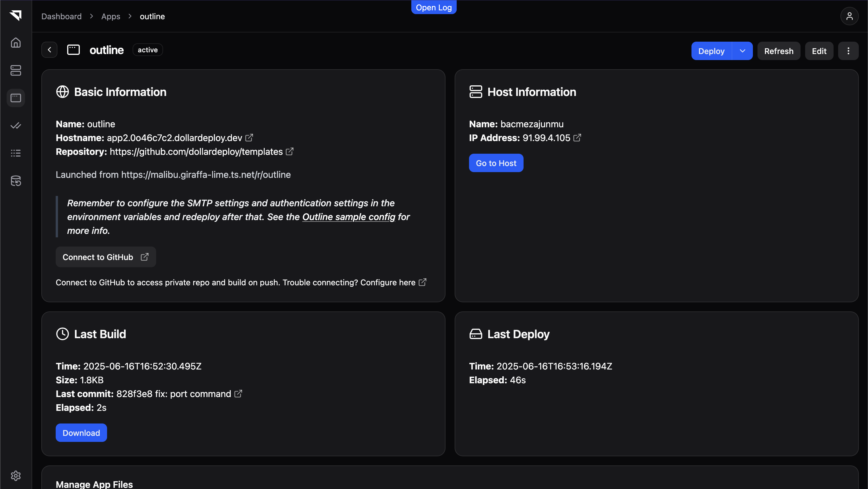The height and width of the screenshot is (489, 868).
Task: Click the Elapsed: 46s deploy value
Action: click(x=518, y=380)
